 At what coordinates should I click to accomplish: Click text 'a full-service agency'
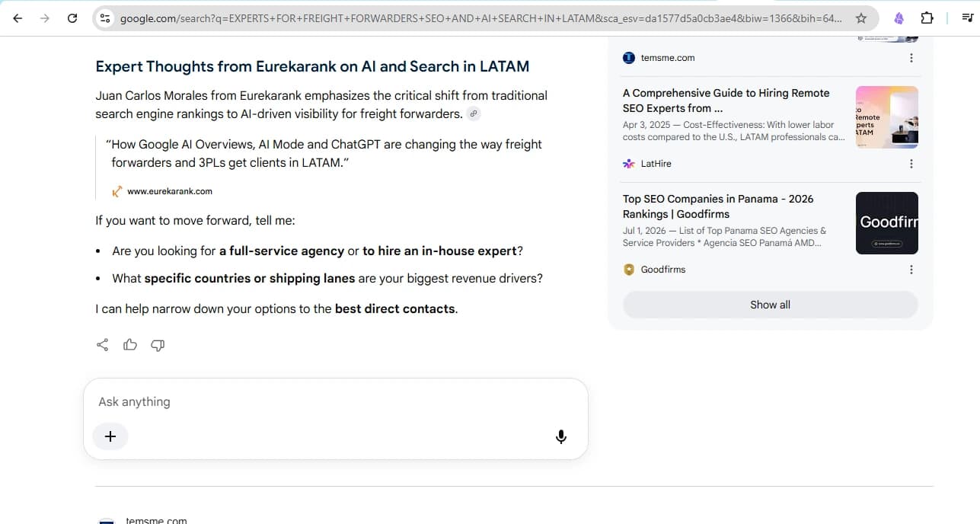[282, 251]
